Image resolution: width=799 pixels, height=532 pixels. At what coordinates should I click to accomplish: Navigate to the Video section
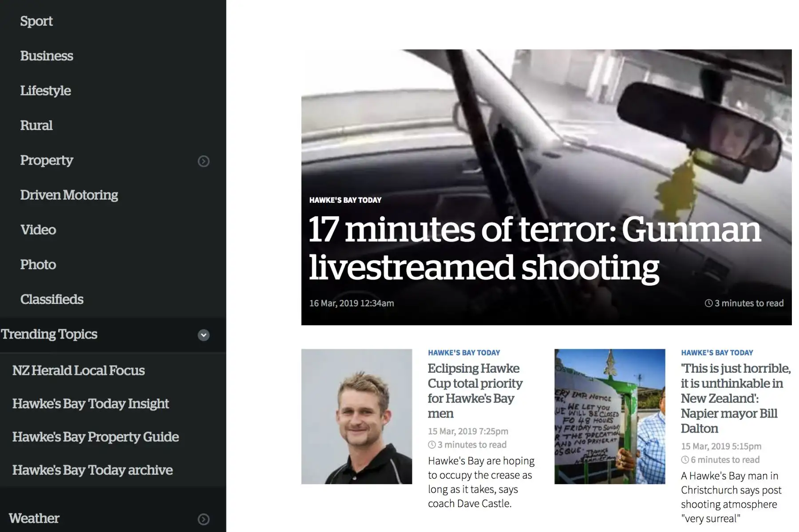point(38,230)
